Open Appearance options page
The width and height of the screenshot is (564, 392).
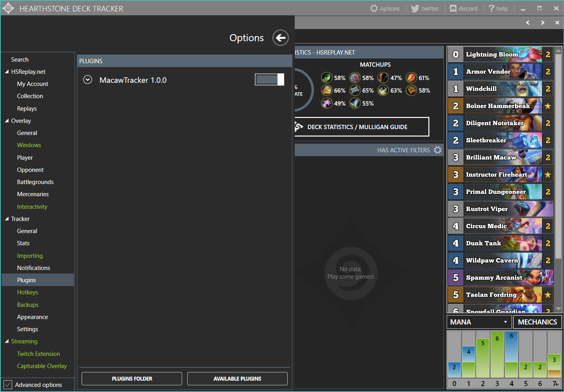pyautogui.click(x=33, y=317)
